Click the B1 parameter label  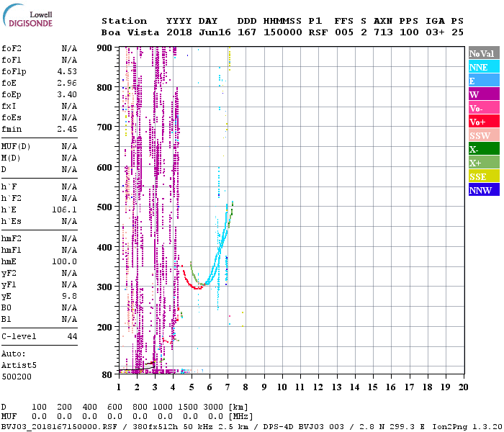[x=6, y=319]
